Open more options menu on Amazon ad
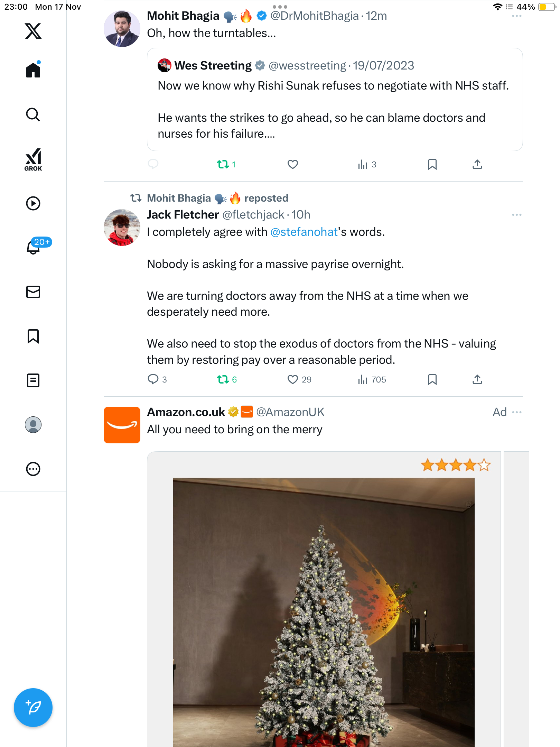This screenshot has width=560, height=747. 516,412
